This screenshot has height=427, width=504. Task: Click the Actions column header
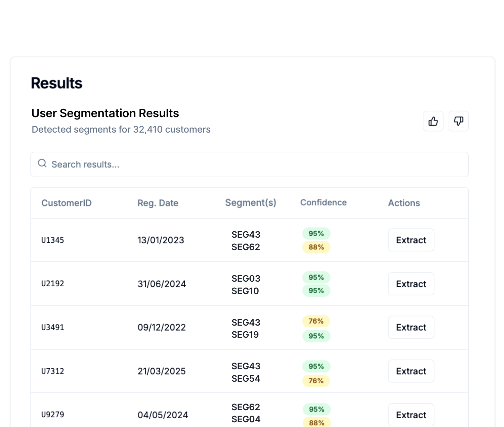(x=404, y=203)
